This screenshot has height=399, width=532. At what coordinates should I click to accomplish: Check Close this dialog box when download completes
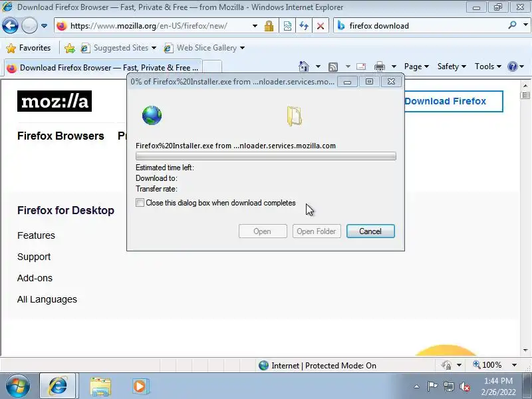coord(140,203)
